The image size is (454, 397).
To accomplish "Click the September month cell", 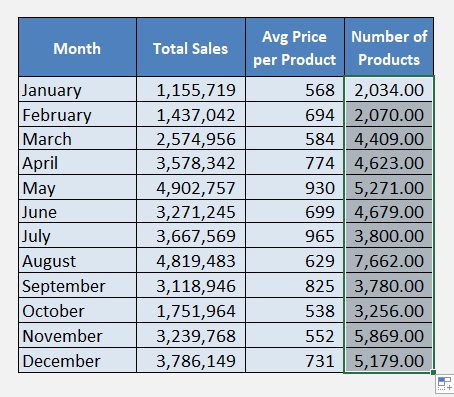I will pyautogui.click(x=77, y=285).
